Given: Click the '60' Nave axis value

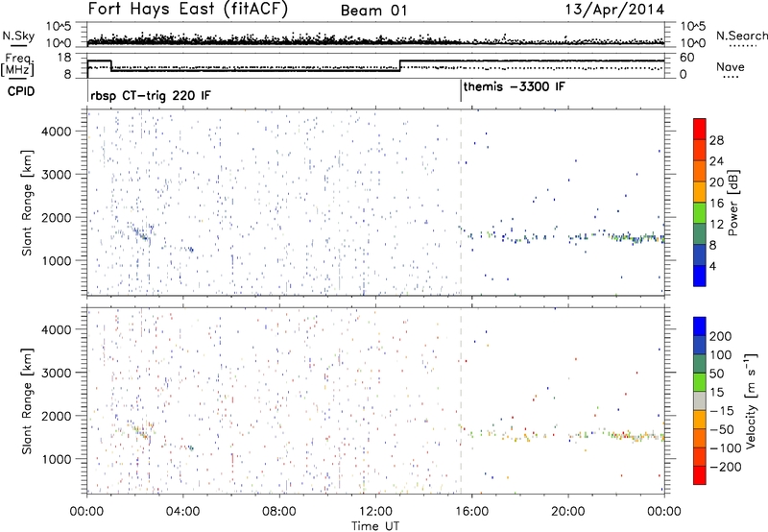Looking at the screenshot, I should point(687,58).
